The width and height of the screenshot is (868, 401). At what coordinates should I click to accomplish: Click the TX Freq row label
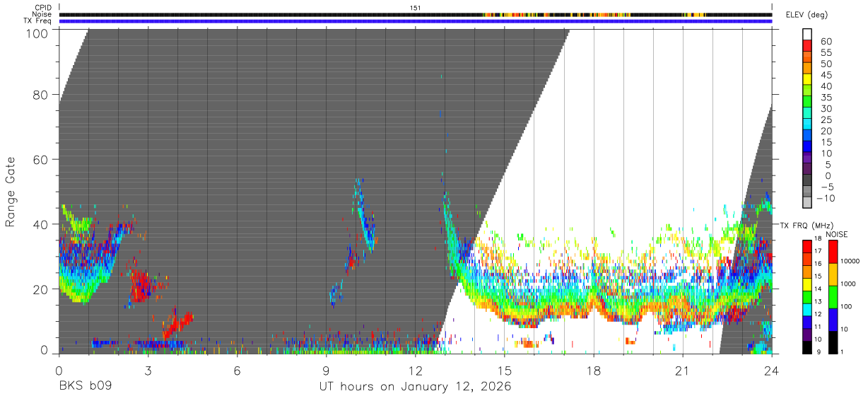pos(37,21)
